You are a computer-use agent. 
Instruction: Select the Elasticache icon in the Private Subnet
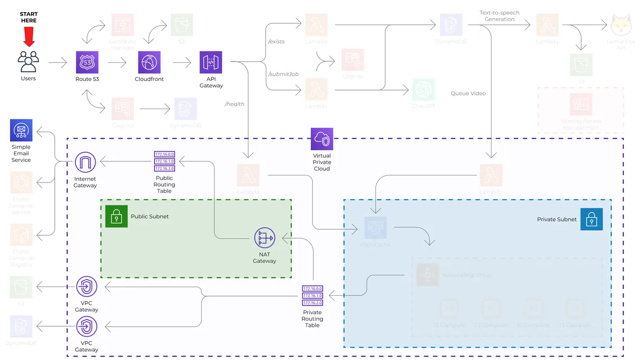[375, 228]
